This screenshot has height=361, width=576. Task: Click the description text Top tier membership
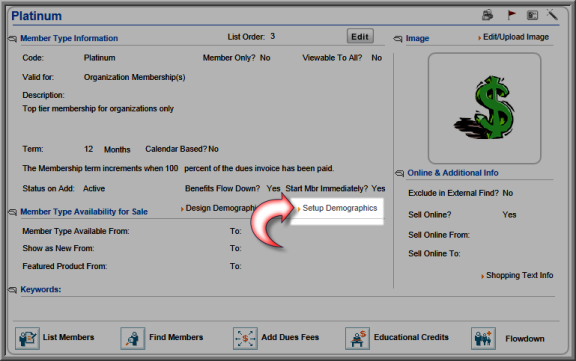pyautogui.click(x=98, y=109)
